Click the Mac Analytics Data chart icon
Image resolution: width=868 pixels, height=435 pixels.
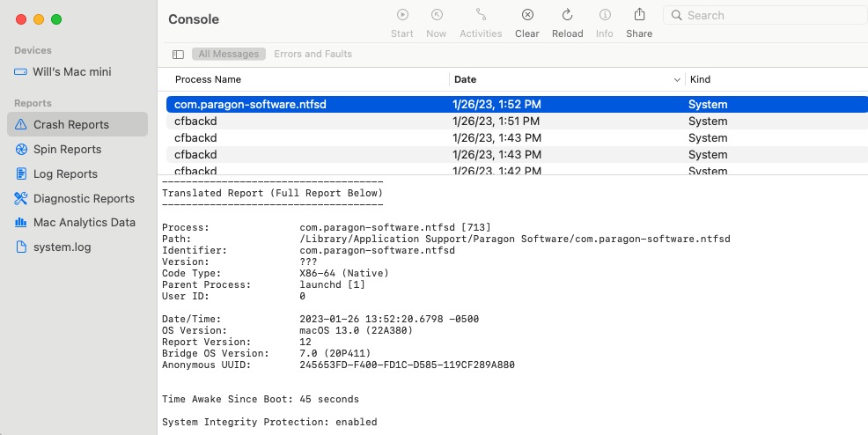click(21, 223)
